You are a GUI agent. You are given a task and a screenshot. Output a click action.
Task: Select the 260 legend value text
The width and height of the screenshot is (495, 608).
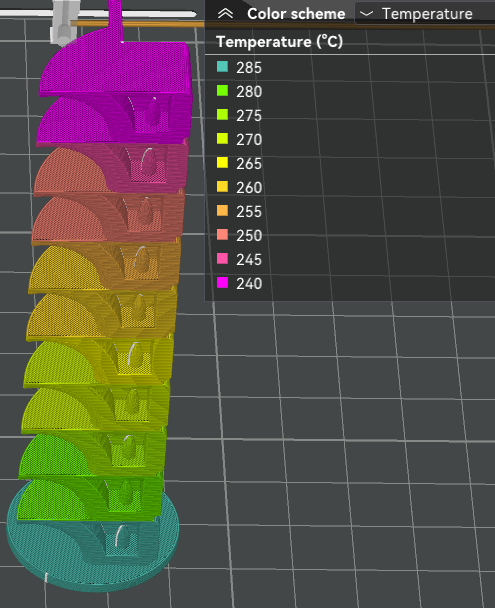pos(249,188)
